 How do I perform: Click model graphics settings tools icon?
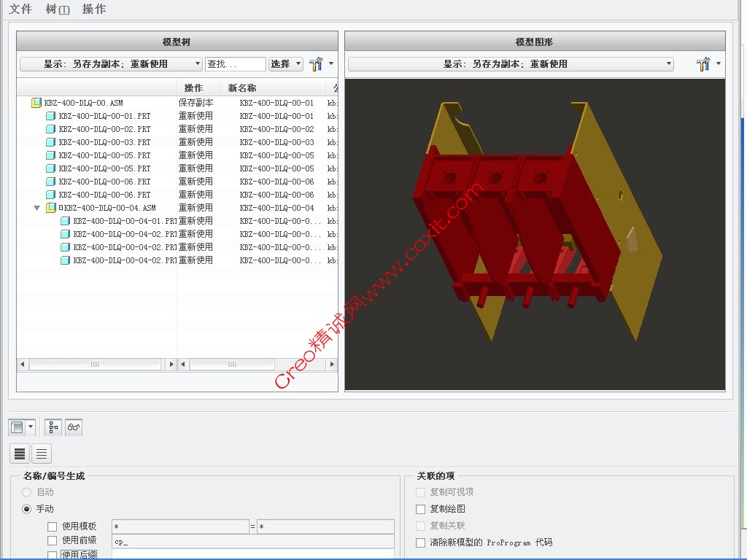pyautogui.click(x=703, y=64)
